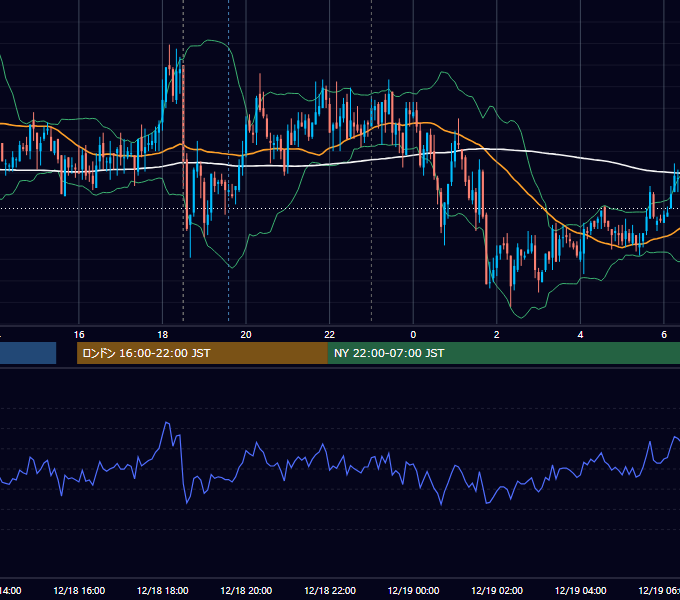This screenshot has width=680, height=600.
Task: Click the upper chart's time label 22
Action: click(330, 335)
